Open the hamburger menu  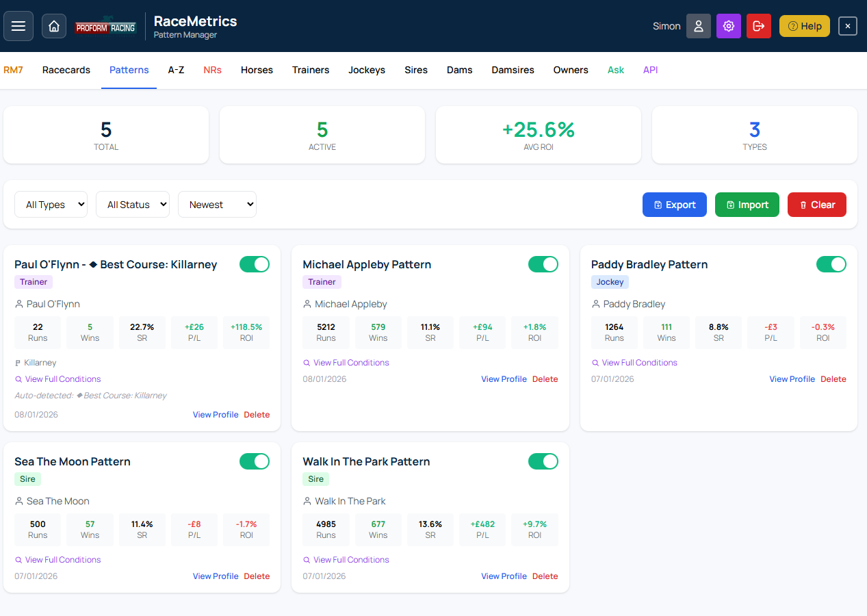coord(18,25)
